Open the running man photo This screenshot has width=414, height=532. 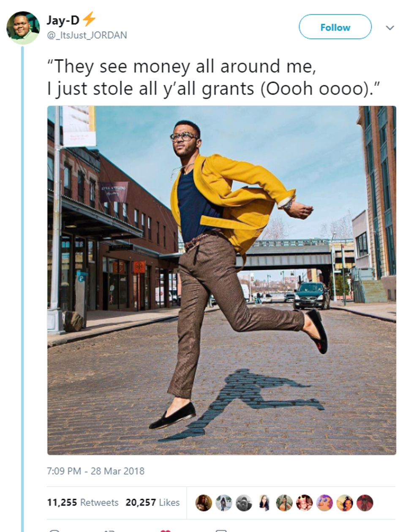[x=222, y=280]
